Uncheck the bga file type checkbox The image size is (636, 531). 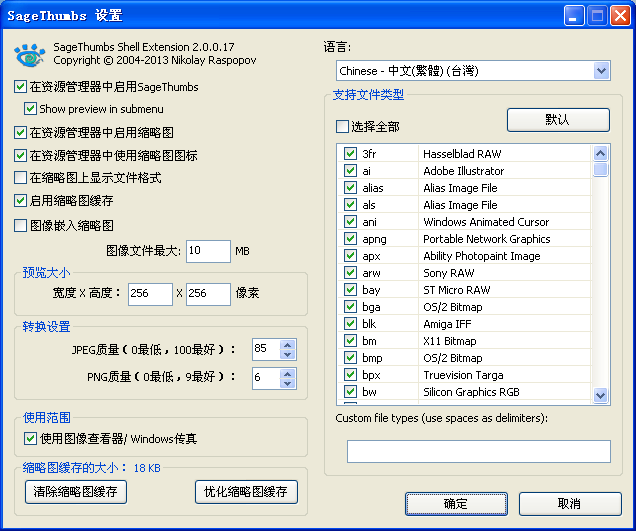click(350, 307)
